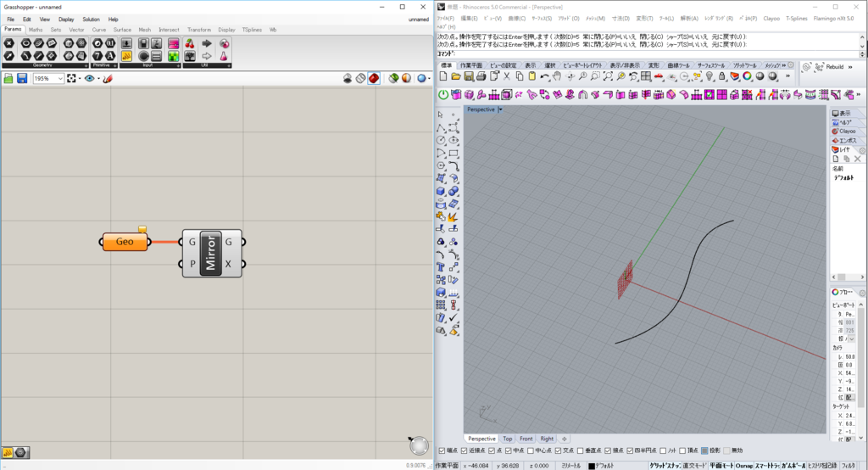
Task: Switch to Top viewport tab
Action: click(x=508, y=439)
